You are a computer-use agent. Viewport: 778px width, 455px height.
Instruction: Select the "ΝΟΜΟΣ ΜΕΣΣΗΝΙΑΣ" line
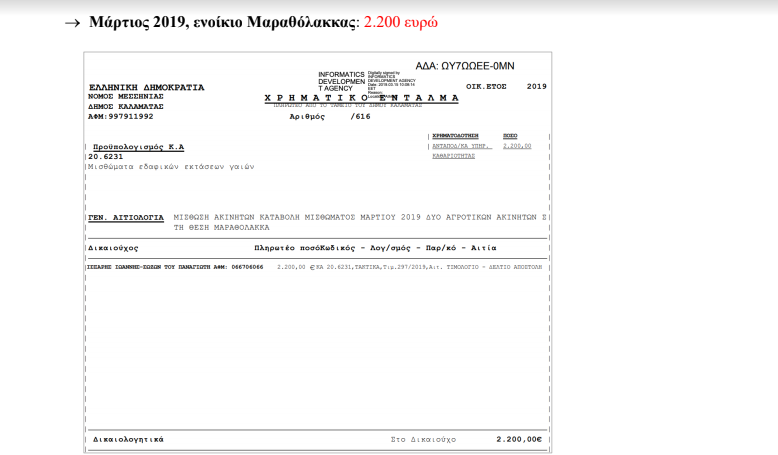[x=126, y=97]
